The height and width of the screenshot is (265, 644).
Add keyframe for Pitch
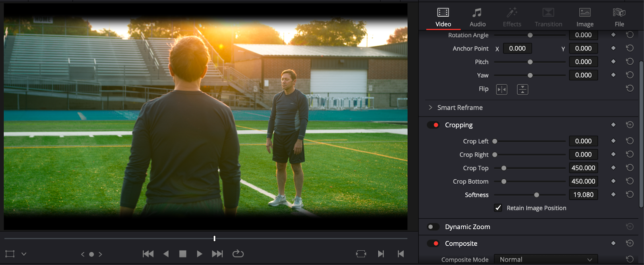click(x=613, y=62)
